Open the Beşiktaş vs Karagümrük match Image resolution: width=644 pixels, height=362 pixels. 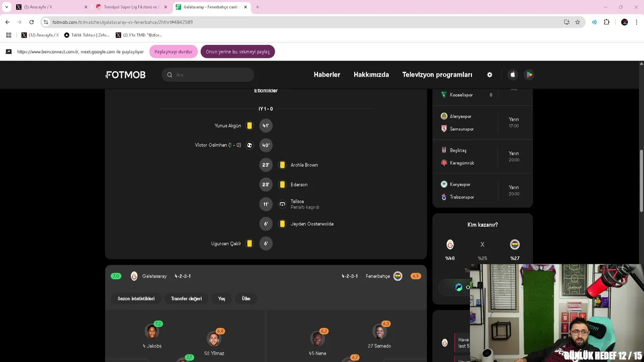[x=482, y=157]
